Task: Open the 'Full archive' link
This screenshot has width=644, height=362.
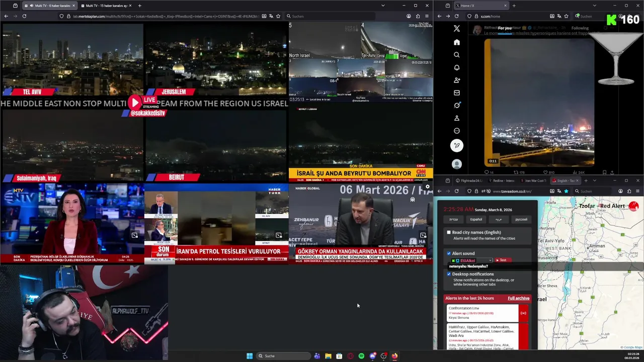Action: [518, 298]
